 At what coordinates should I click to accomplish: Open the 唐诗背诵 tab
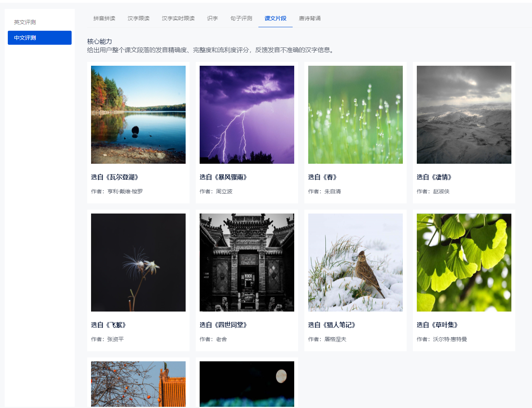pos(310,18)
